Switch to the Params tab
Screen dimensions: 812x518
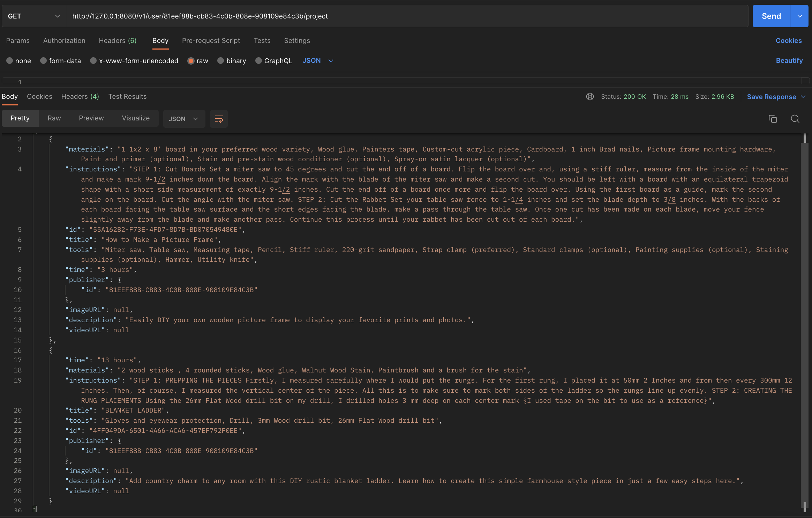pos(18,40)
